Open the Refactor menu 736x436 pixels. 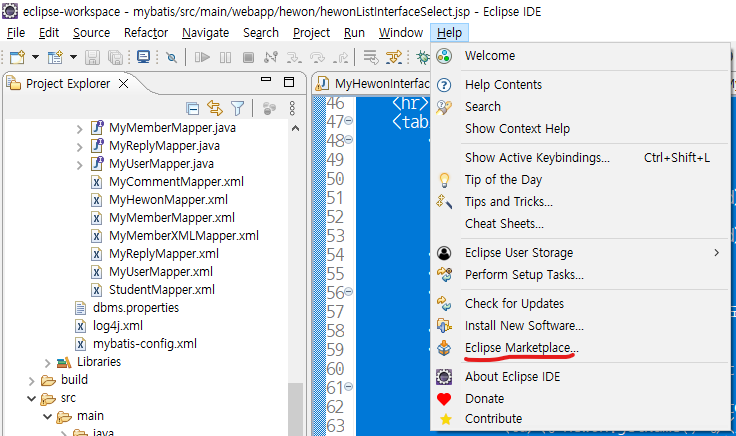pyautogui.click(x=146, y=33)
